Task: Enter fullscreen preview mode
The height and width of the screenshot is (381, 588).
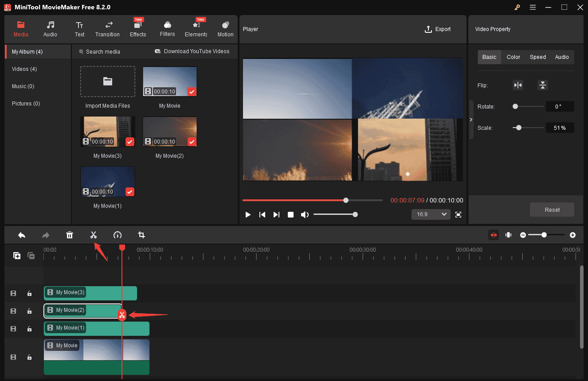Action: [459, 214]
